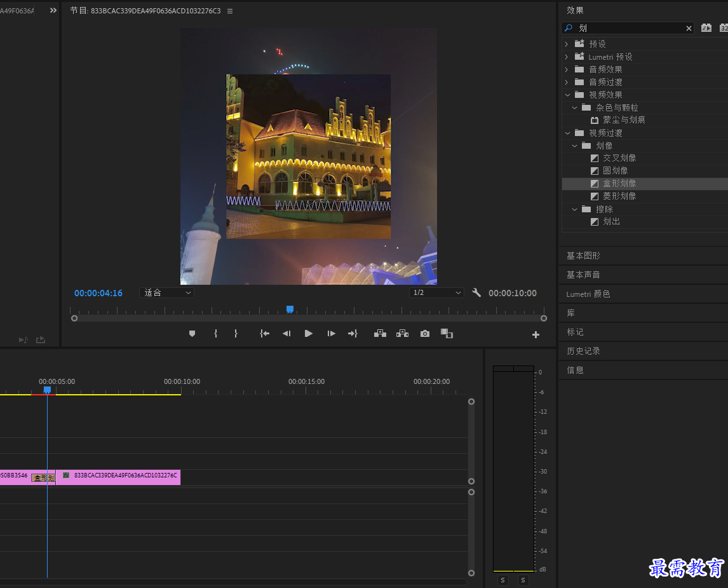Click the monitor zoom scrollbar right handle
Viewport: 728px width, 588px height.
(x=544, y=318)
